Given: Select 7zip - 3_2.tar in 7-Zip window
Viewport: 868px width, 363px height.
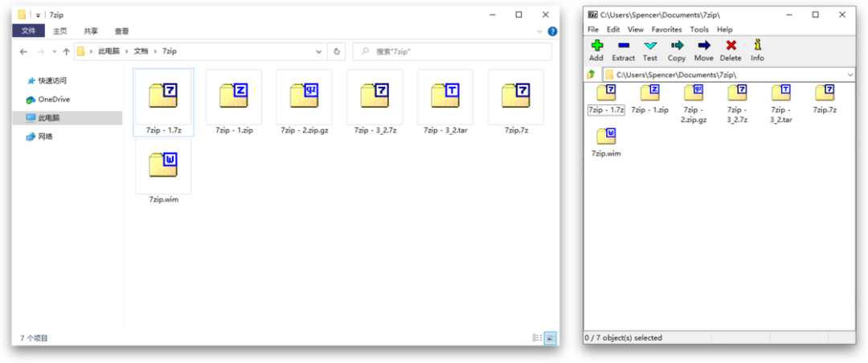Looking at the screenshot, I should [x=781, y=104].
